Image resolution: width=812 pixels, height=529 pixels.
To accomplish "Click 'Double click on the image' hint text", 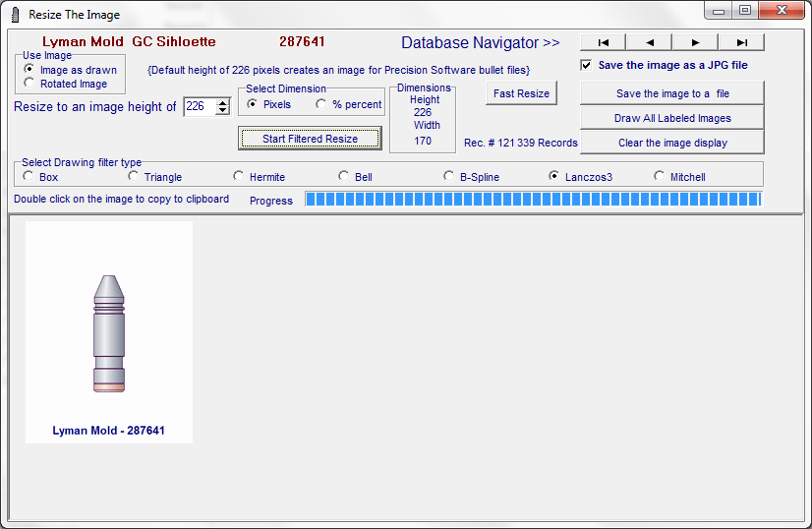I will (x=121, y=199).
